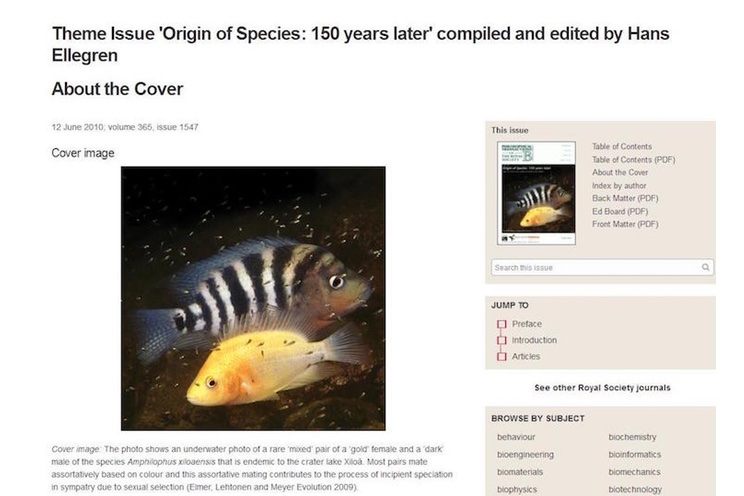The height and width of the screenshot is (496, 744).
Task: Click the search magnifier icon
Action: coord(706,267)
